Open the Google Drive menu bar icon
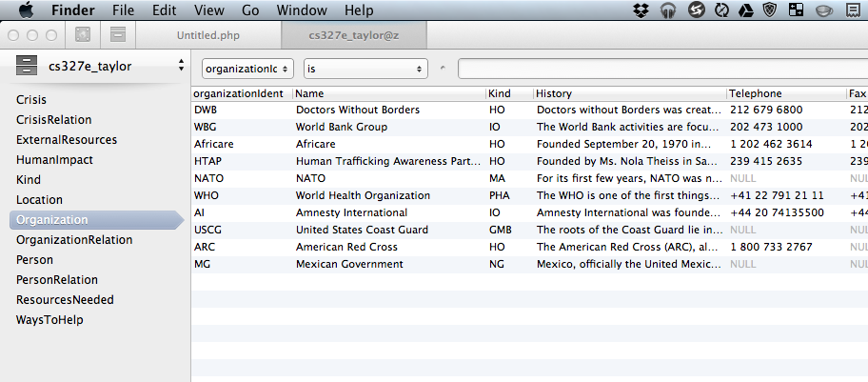The image size is (868, 382). (x=745, y=10)
